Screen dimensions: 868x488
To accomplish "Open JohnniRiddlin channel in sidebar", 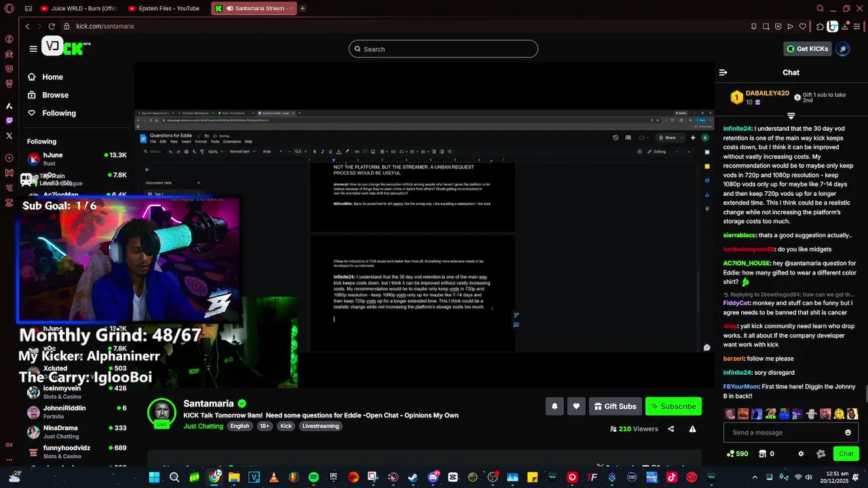I will 77,412.
